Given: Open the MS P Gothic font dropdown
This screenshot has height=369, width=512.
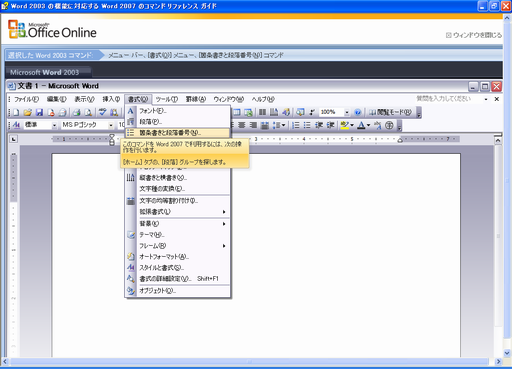Looking at the screenshot, I should click(111, 125).
